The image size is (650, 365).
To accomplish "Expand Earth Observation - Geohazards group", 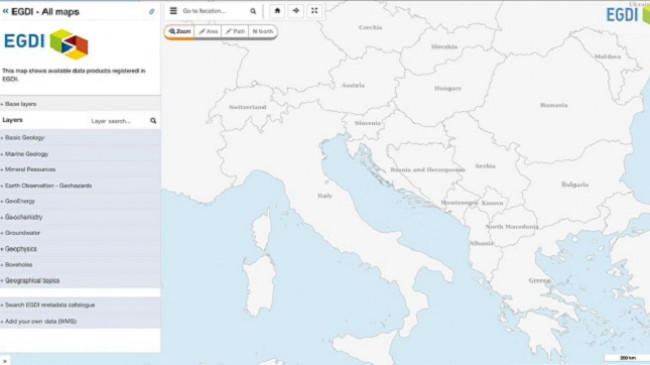I will 80,186.
